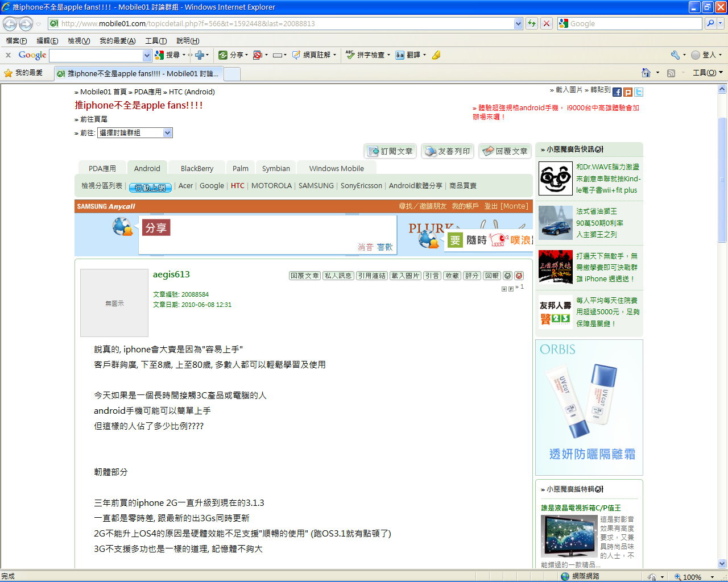Click the RSS feeds icon

click(x=671, y=73)
